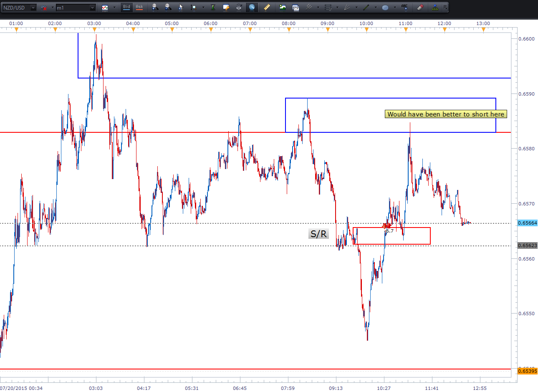Click the 0.65395 orange price level marker
Image resolution: width=538 pixels, height=392 pixels.
coord(527,371)
